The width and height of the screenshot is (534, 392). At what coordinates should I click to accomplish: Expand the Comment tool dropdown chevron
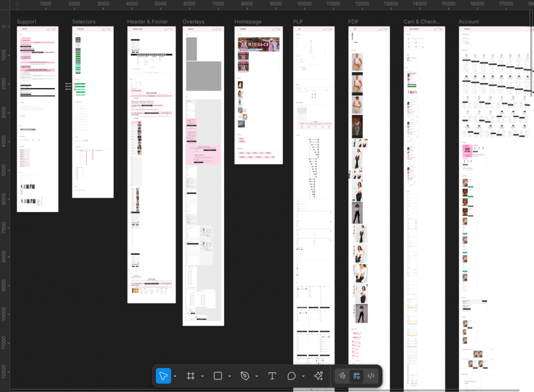(x=303, y=376)
